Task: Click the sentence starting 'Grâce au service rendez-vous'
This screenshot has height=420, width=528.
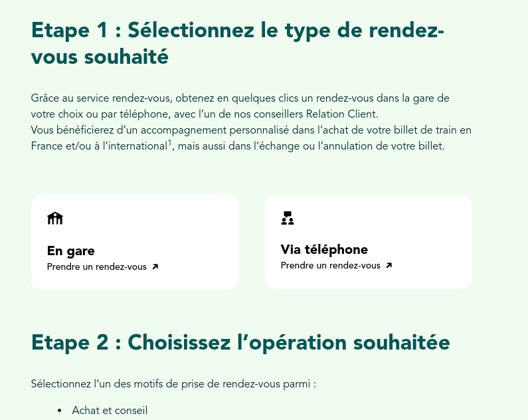Action: coord(240,106)
